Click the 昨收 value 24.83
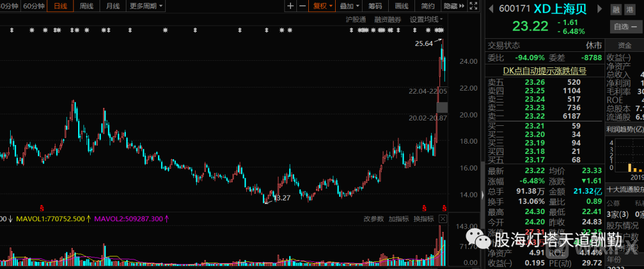The width and height of the screenshot is (644, 269). (592, 222)
